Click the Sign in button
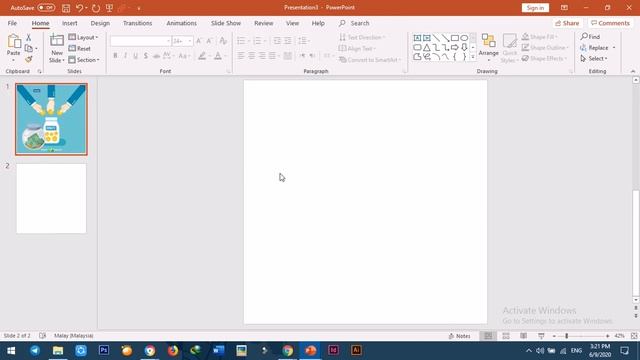The image size is (640, 360). (x=535, y=8)
